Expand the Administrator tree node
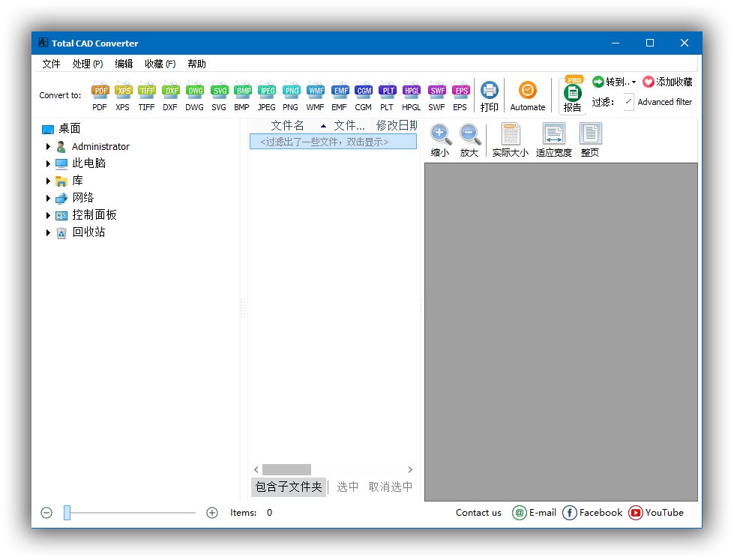 [48, 146]
